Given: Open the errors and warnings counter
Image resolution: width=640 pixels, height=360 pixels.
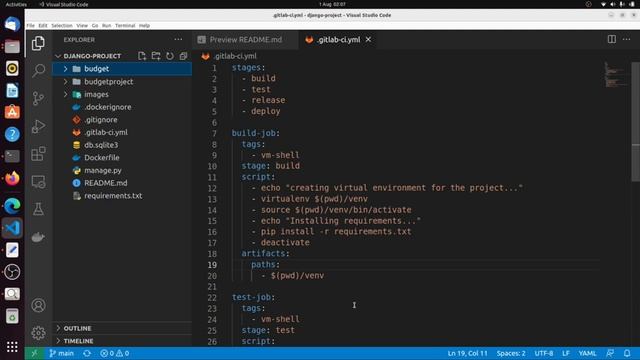Looking at the screenshot, I should click(115, 353).
